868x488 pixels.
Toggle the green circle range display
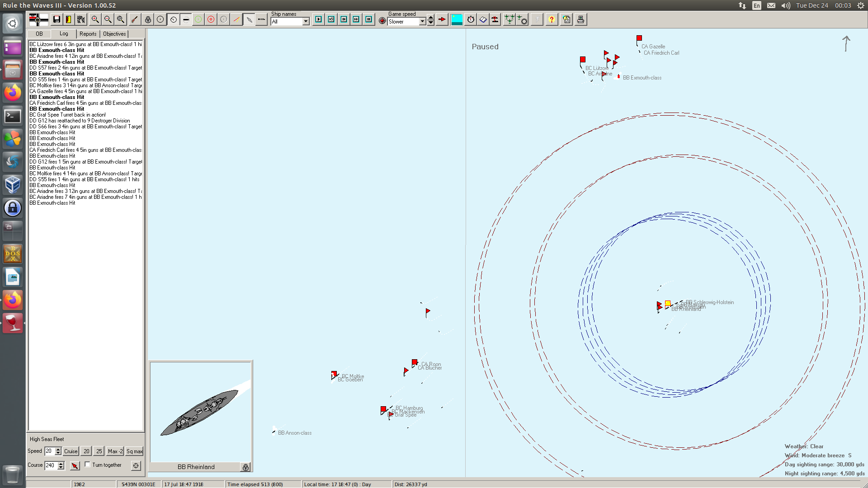(x=198, y=19)
